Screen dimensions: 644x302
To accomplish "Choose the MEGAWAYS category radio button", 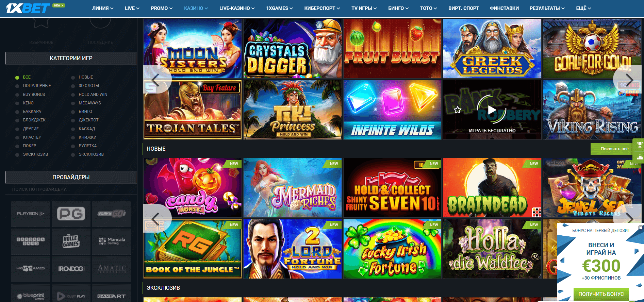I will point(73,103).
